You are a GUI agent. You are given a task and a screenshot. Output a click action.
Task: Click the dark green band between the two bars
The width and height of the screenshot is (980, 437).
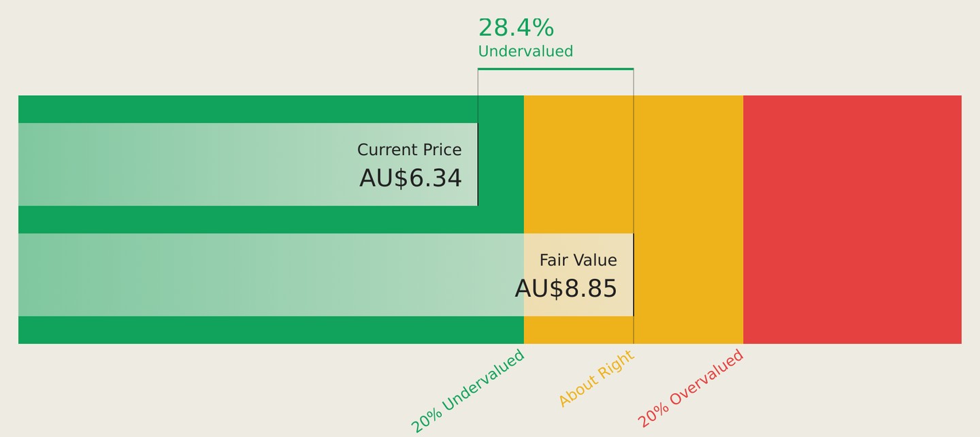271,219
